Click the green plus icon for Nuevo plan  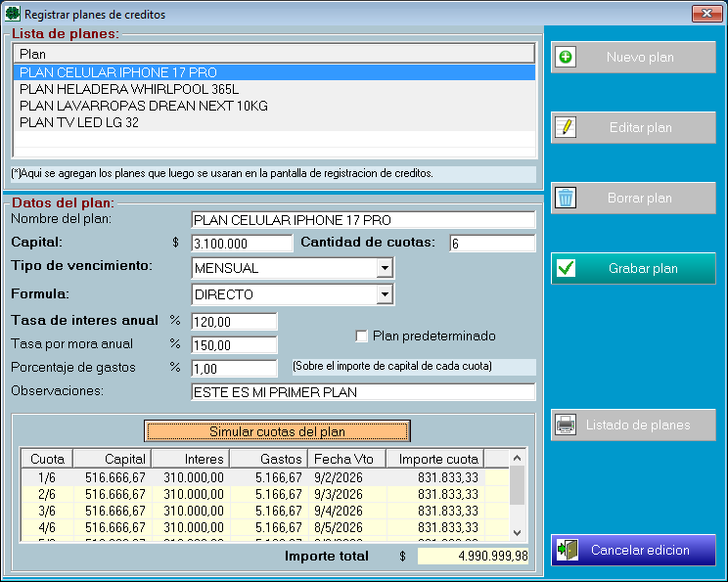(x=566, y=57)
